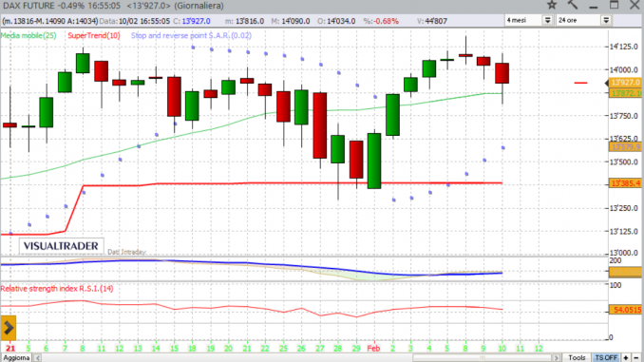
Task: Toggle the TS OFF switch
Action: point(606,358)
